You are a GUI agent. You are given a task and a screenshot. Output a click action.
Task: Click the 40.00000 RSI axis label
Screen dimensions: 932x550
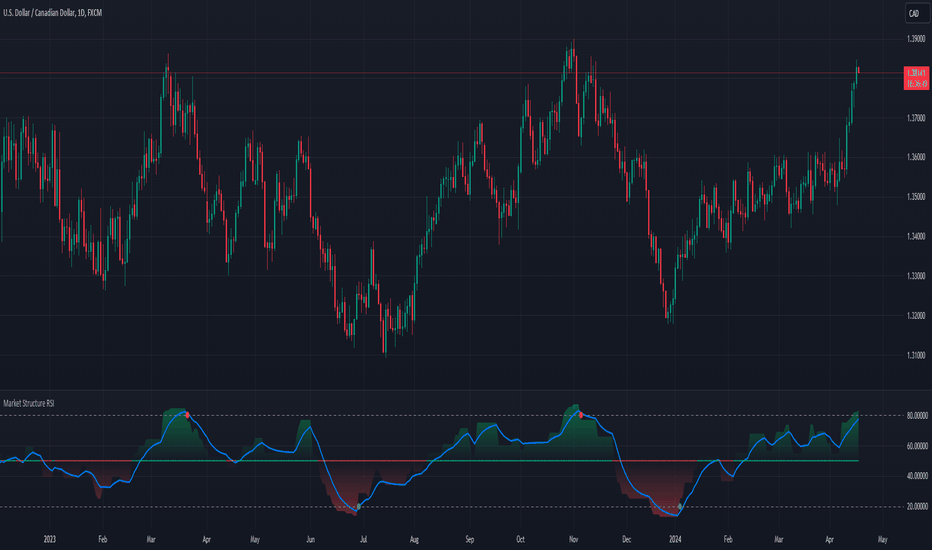point(917,476)
